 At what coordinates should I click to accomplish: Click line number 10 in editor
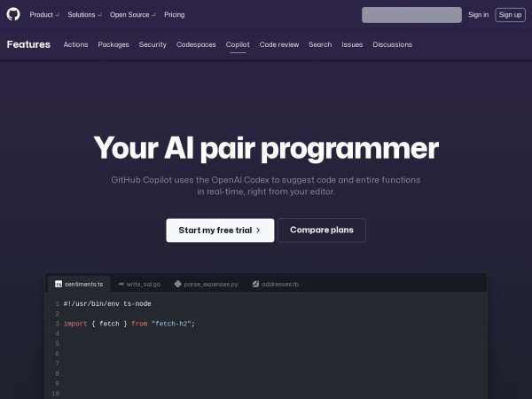(56, 394)
